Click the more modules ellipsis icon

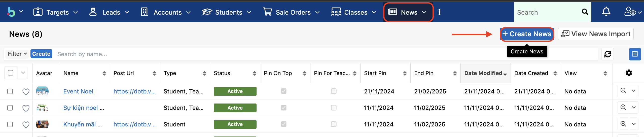point(439,12)
